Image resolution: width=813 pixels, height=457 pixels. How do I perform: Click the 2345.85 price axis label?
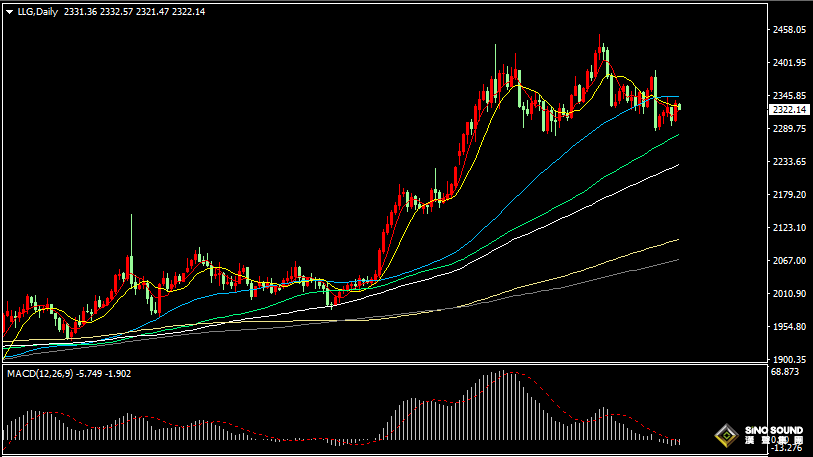click(x=789, y=96)
